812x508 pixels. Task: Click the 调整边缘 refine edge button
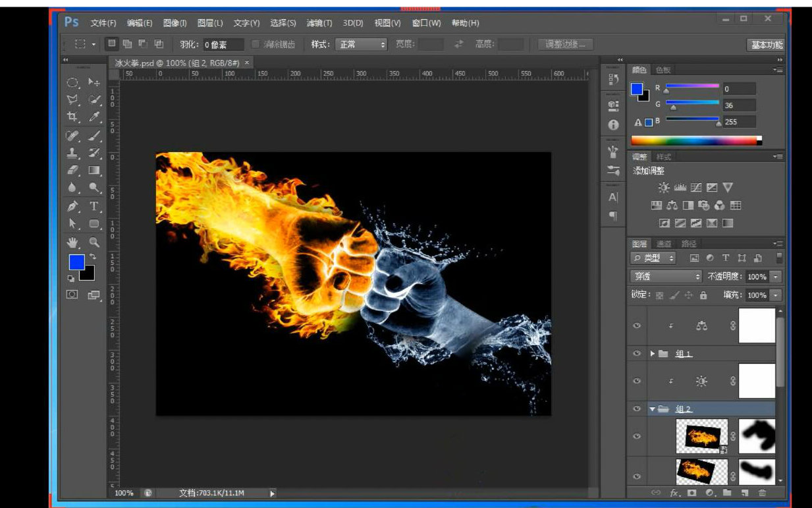click(565, 44)
